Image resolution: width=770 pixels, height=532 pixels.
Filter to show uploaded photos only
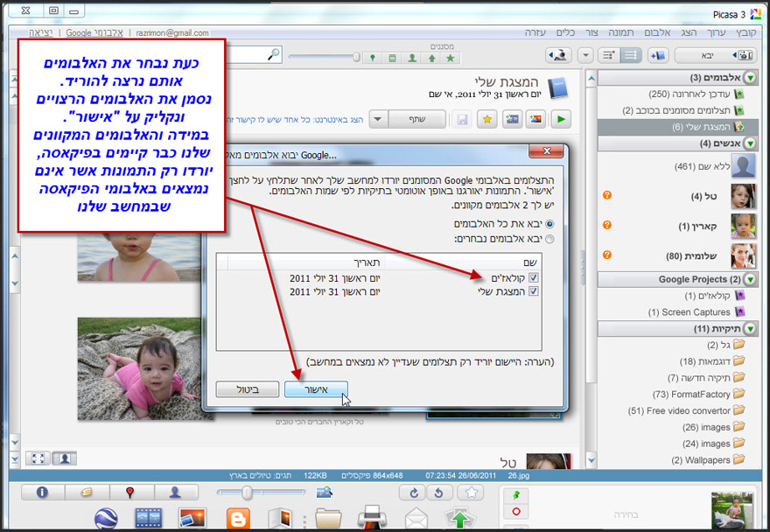tap(431, 59)
